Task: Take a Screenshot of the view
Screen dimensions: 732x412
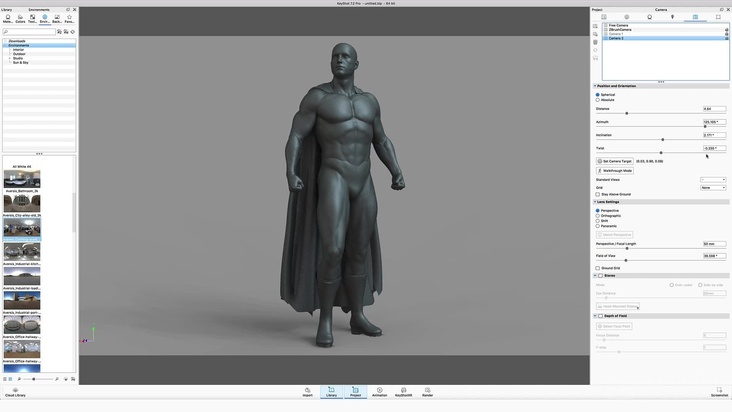Action: [719, 392]
